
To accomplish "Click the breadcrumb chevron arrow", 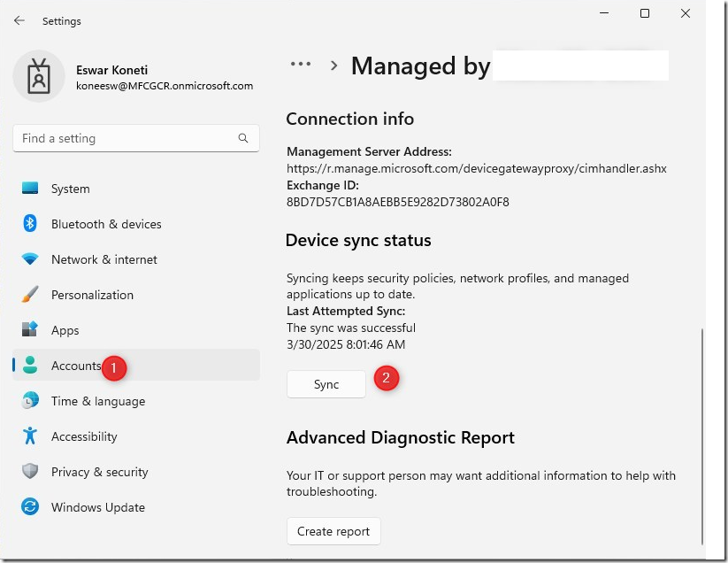I will point(334,66).
